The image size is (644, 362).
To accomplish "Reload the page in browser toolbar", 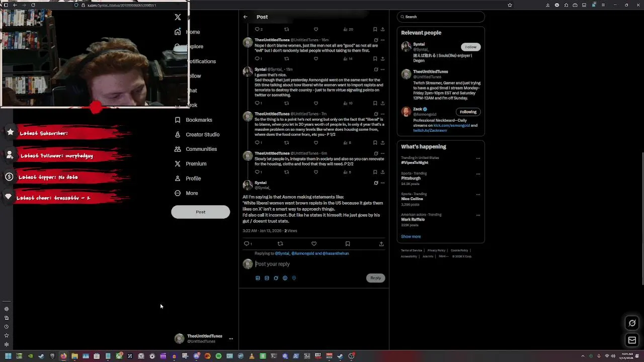I will tap(33, 5).
